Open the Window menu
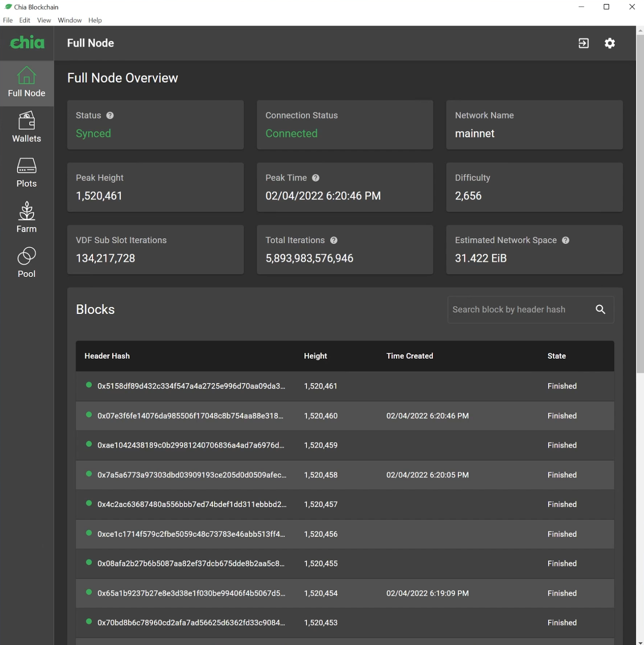The height and width of the screenshot is (645, 644). (x=70, y=20)
